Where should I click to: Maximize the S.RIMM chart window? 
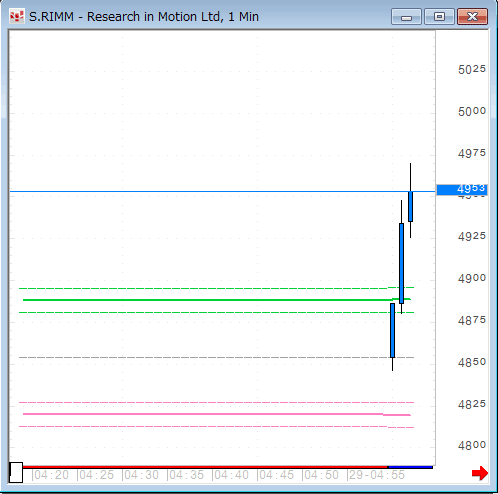(439, 17)
